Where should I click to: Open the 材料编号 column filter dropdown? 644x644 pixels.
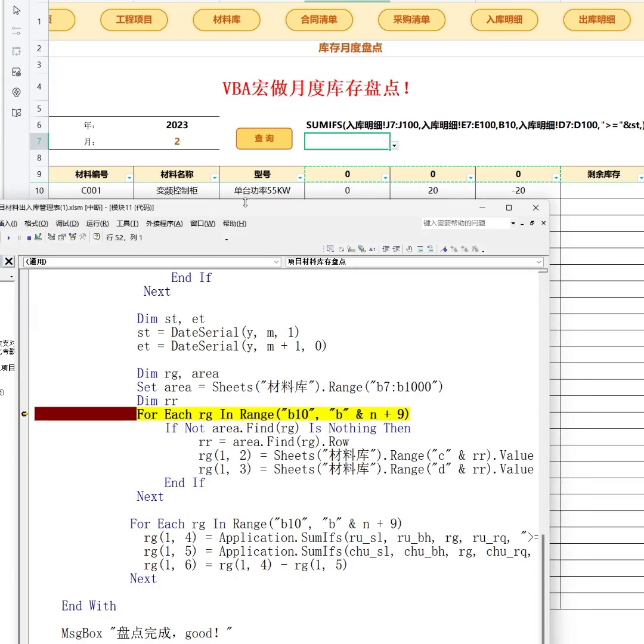coord(129,178)
